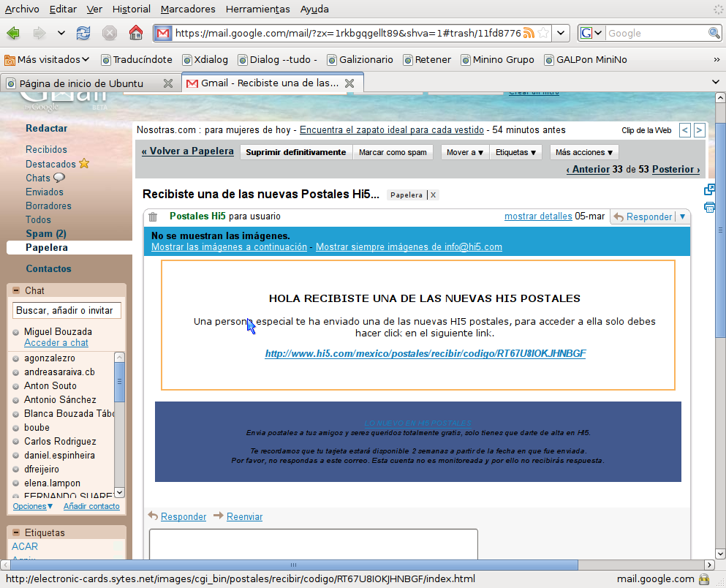Viewport: 726px width, 588px height.
Task: Open the list all tabs dropdown
Action: coord(715,82)
